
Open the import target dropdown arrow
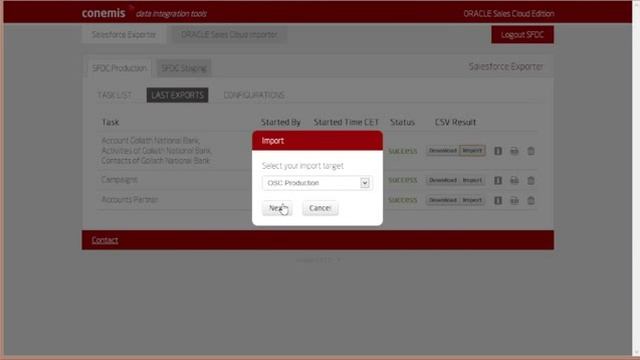(x=365, y=183)
